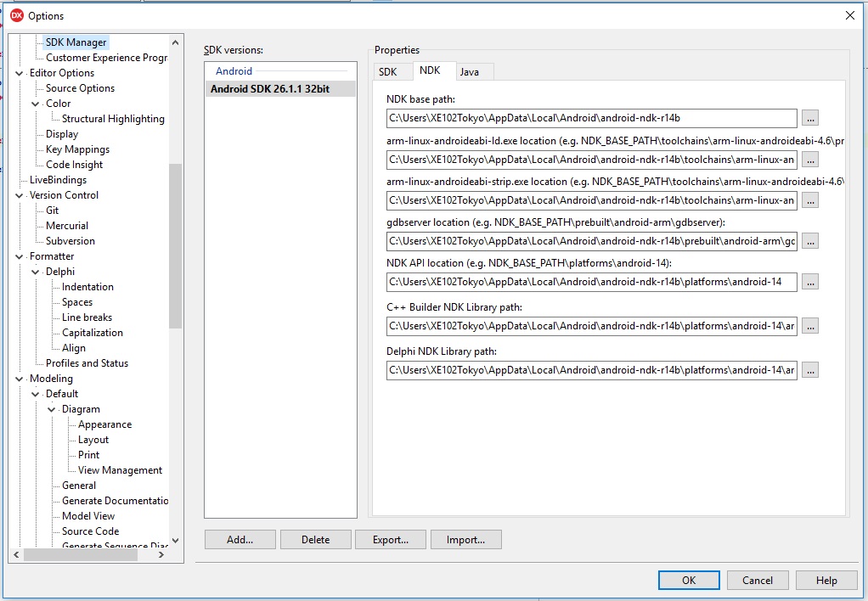Switch to the SDK tab
The height and width of the screenshot is (601, 868).
pyautogui.click(x=387, y=72)
